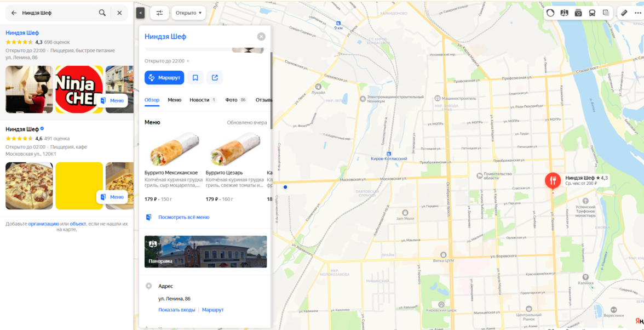
Task: Switch to the Меню tab
Action: [x=175, y=100]
